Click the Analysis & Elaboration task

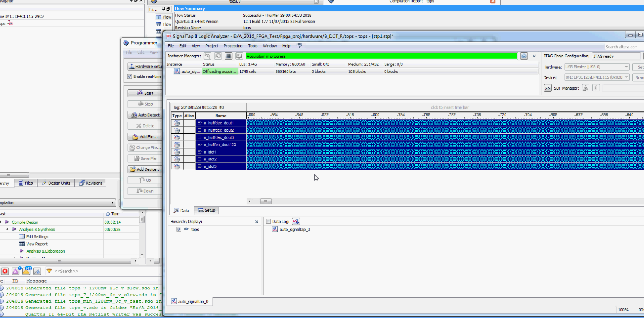point(45,251)
